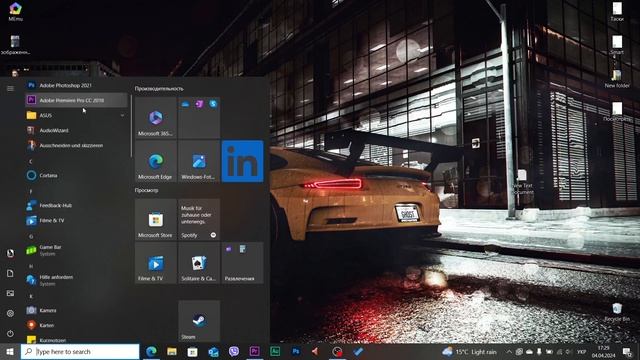Click the Просмотр group header
Image resolution: width=640 pixels, height=360 pixels.
pos(147,190)
